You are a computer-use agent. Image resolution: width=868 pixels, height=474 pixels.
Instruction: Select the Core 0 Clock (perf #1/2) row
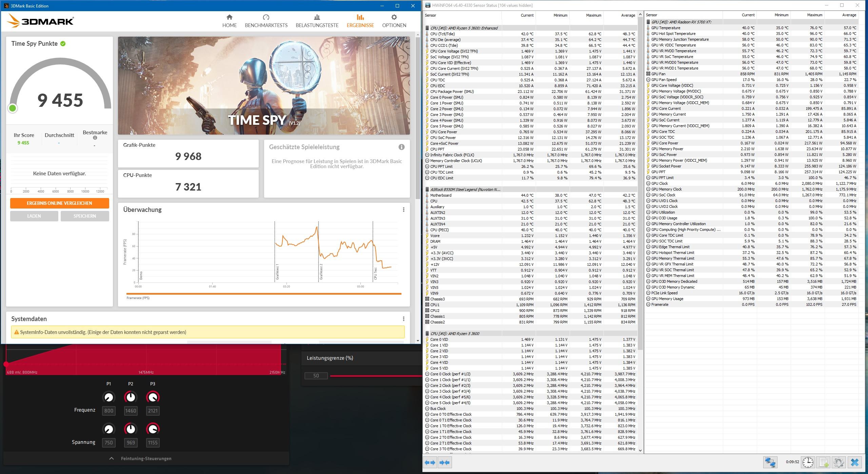point(531,374)
